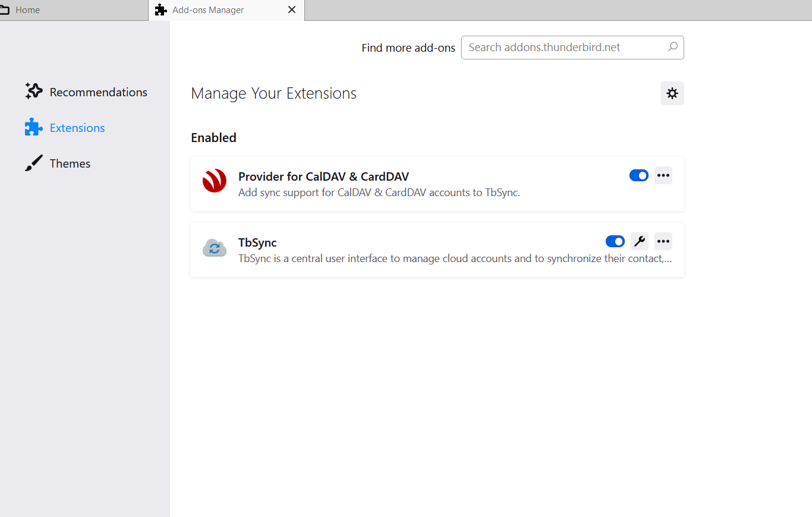812x517 pixels.
Task: Disable Provider for CalDAV & CardDAV toggle
Action: pos(639,175)
